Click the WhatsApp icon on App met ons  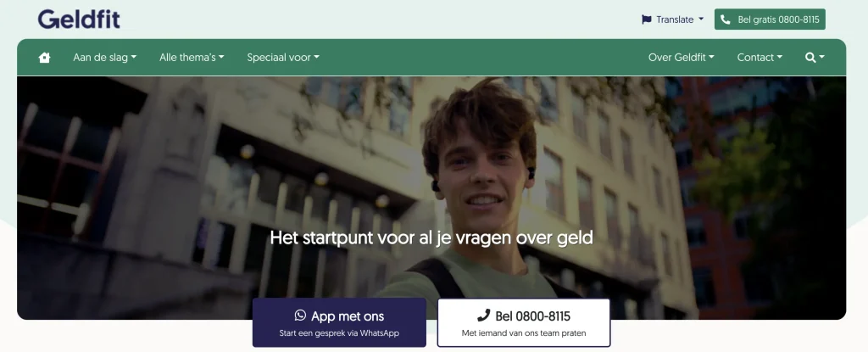pos(300,316)
